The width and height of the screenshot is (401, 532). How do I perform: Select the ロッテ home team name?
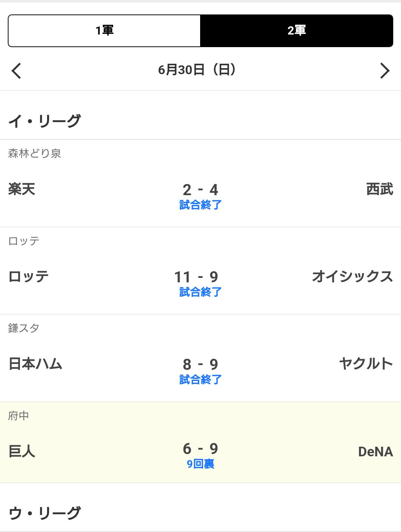pyautogui.click(x=29, y=277)
